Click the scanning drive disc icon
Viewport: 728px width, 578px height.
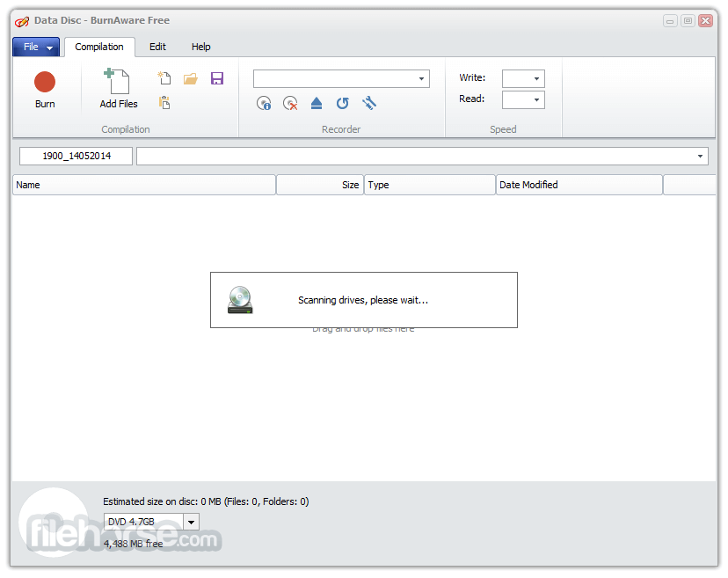(240, 300)
